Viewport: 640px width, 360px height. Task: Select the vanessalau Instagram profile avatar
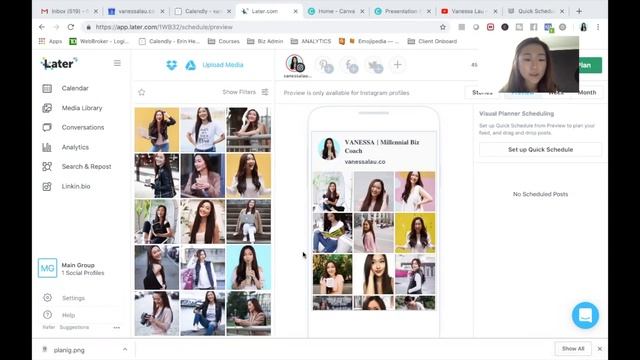pos(295,63)
